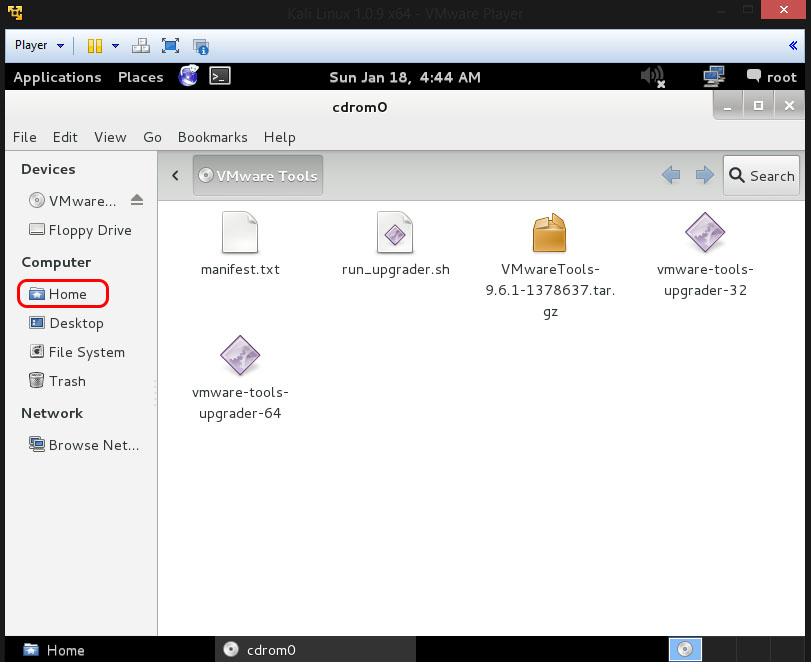Click the Search button
Image resolution: width=811 pixels, height=662 pixels.
[x=761, y=176]
